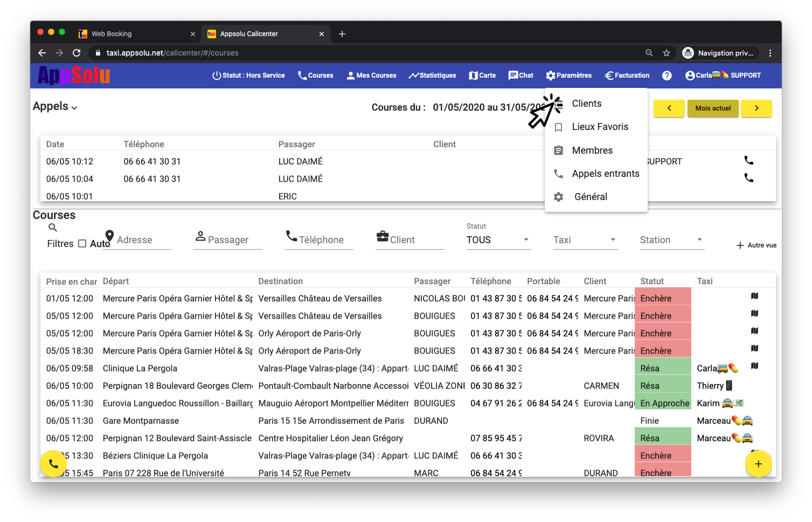Image resolution: width=812 pixels, height=522 pixels.
Task: Show map for the 01/05 12:00 course
Action: click(755, 296)
